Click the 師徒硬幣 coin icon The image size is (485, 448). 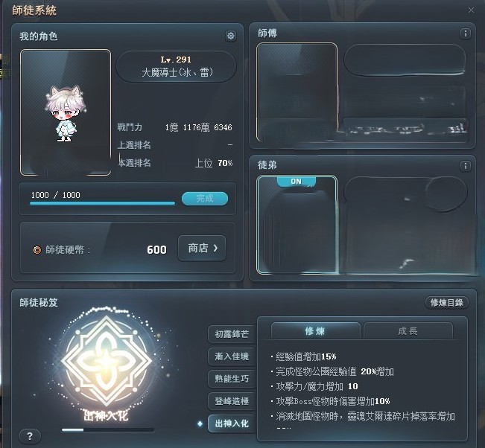(x=37, y=249)
